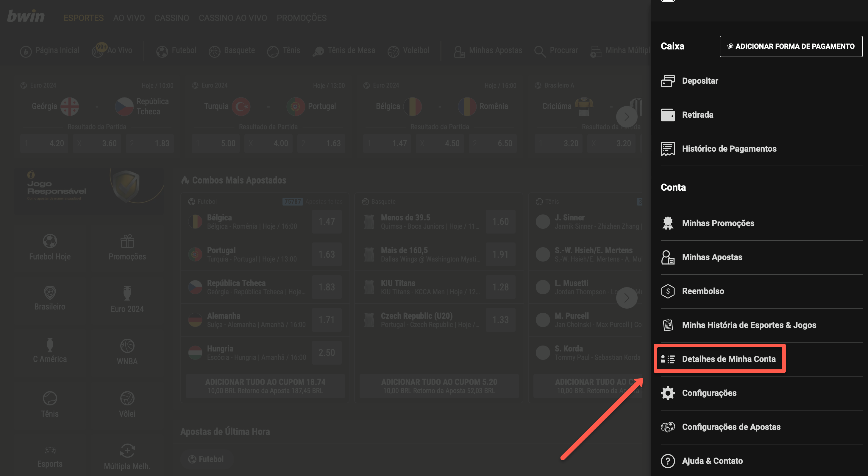This screenshot has width=868, height=476.
Task: Click the Promoções gift icon
Action: point(127,241)
